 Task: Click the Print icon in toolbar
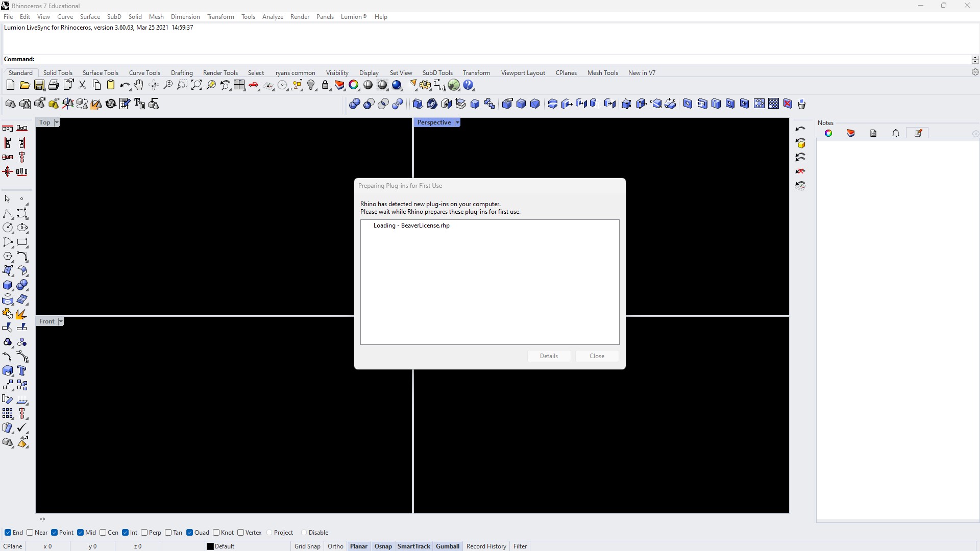53,85
